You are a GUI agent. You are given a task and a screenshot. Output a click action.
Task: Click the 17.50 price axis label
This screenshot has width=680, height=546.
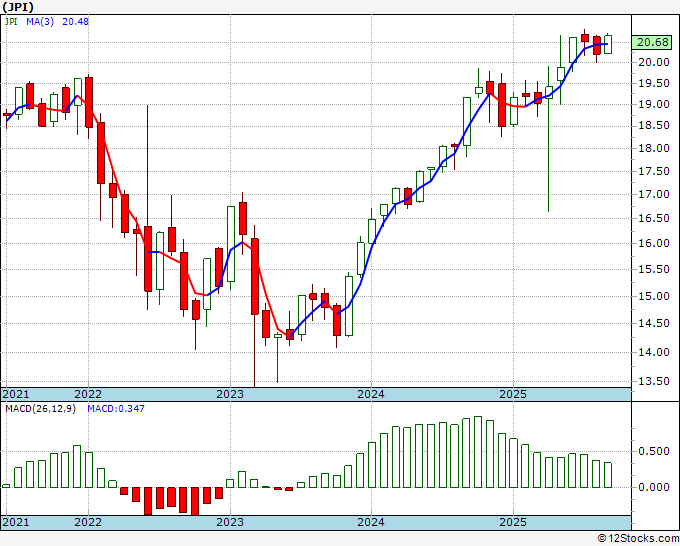pyautogui.click(x=654, y=171)
